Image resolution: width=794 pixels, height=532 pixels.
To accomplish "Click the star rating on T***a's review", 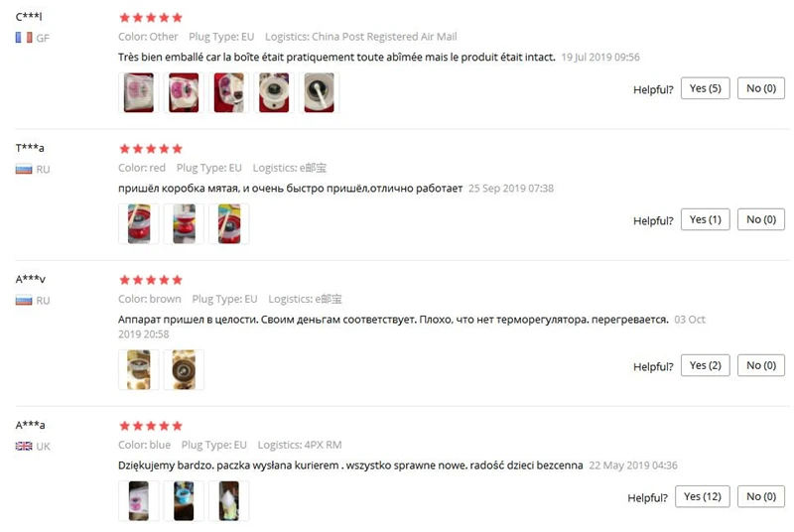I will (151, 149).
